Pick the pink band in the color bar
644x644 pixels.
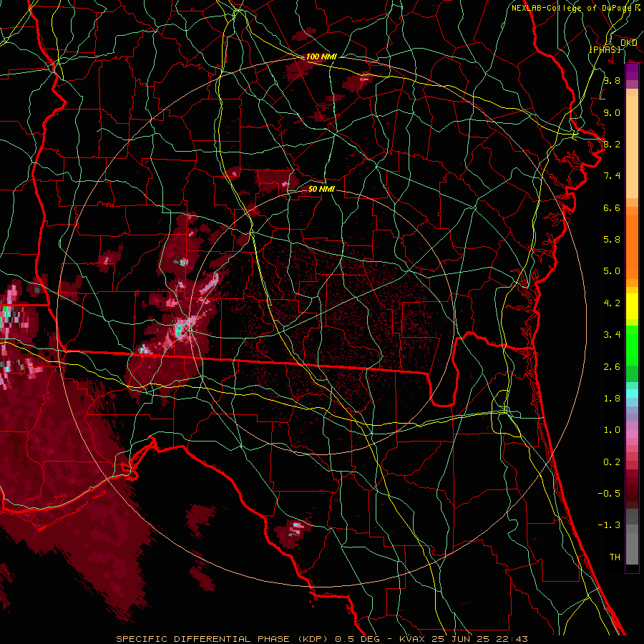(632, 434)
